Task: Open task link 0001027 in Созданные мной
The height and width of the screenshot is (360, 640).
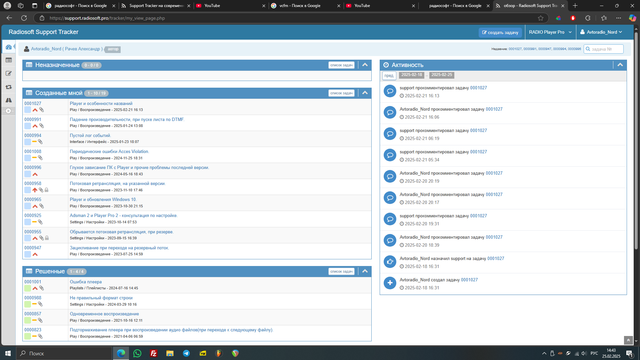Action: [x=33, y=104]
